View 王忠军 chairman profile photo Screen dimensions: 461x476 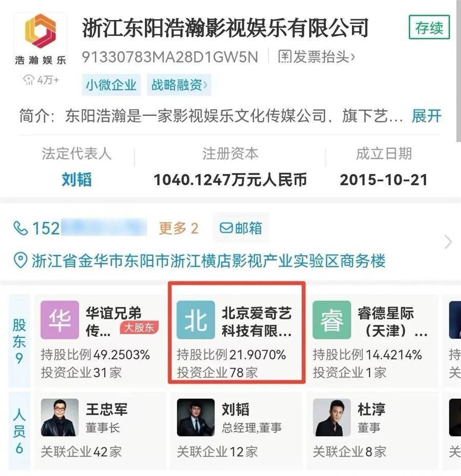[60, 418]
